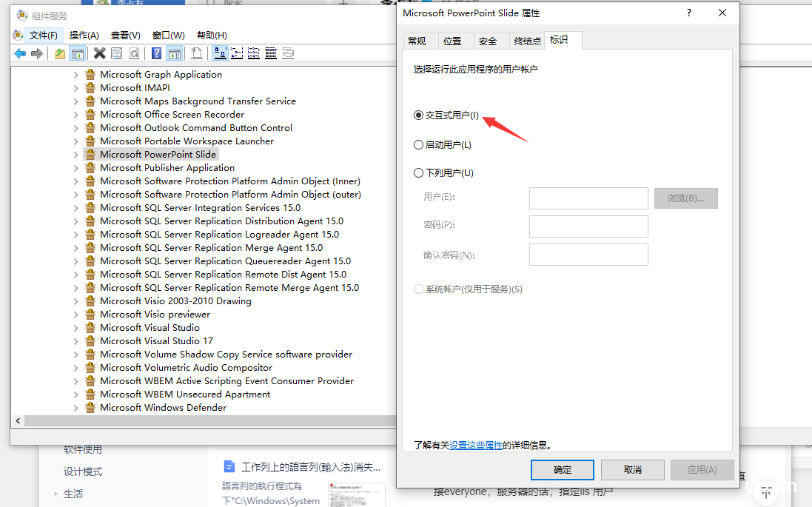Image resolution: width=812 pixels, height=507 pixels.
Task: Click the blue Back arrow toolbar icon
Action: pos(20,53)
